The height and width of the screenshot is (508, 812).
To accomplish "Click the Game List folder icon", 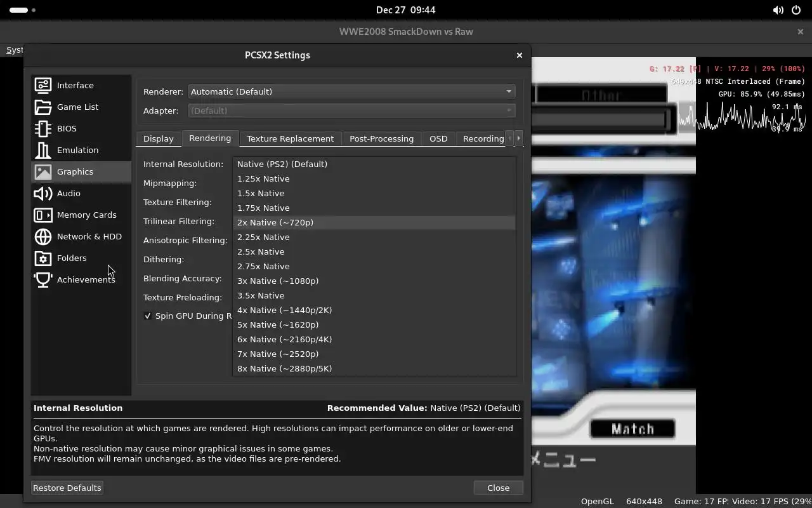I will point(43,107).
